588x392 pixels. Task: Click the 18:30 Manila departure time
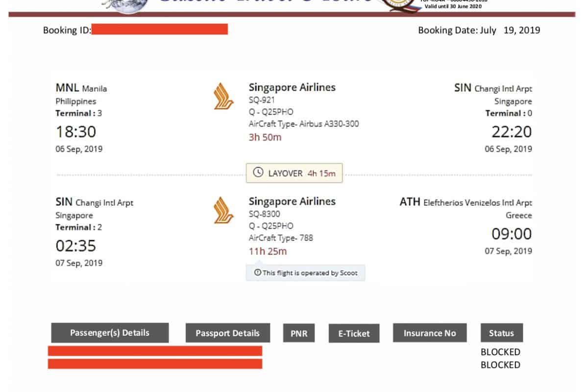tap(76, 132)
